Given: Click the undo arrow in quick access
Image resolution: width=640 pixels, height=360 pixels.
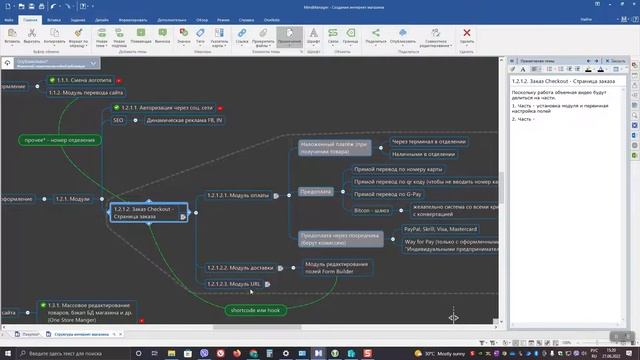Looking at the screenshot, I should click(x=53, y=7).
